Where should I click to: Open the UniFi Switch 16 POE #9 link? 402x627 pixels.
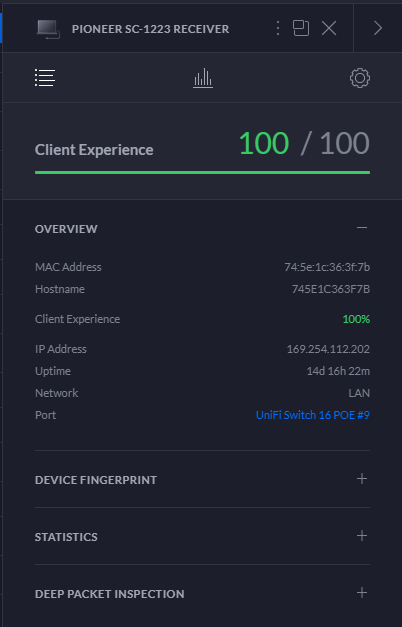(x=313, y=415)
